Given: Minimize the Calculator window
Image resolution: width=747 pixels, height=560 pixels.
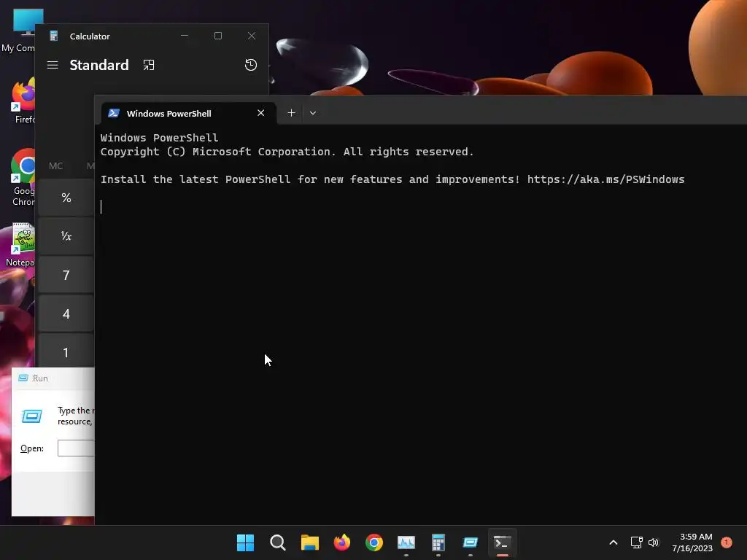Looking at the screenshot, I should point(185,36).
